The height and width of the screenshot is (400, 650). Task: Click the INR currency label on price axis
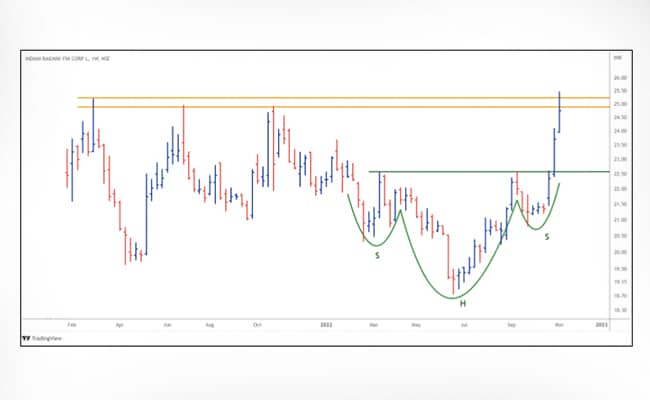[618, 62]
